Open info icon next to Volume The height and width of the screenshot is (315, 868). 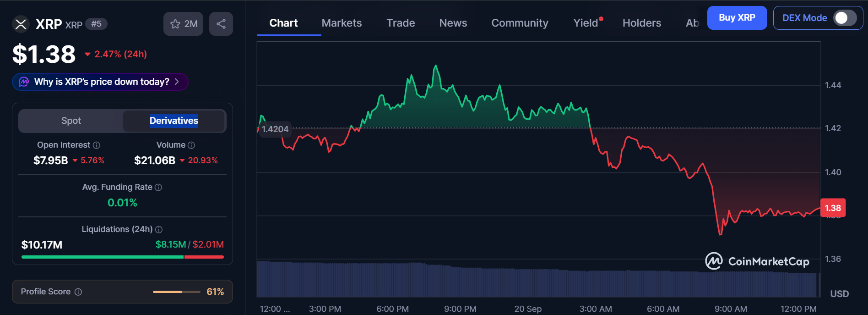click(191, 145)
